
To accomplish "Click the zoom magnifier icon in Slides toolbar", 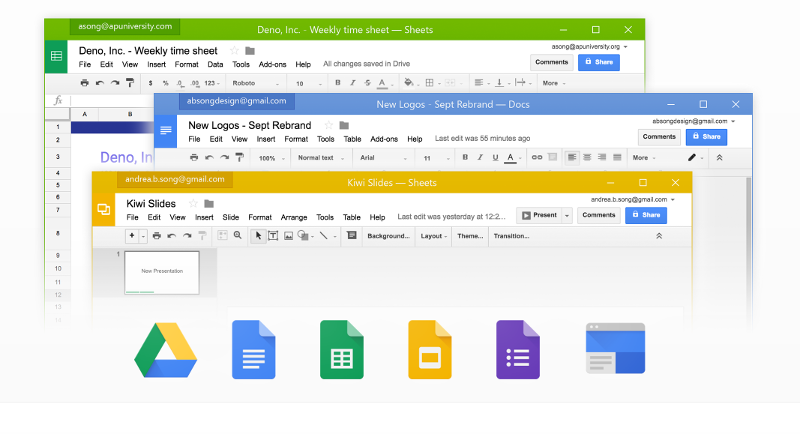I will click(237, 236).
